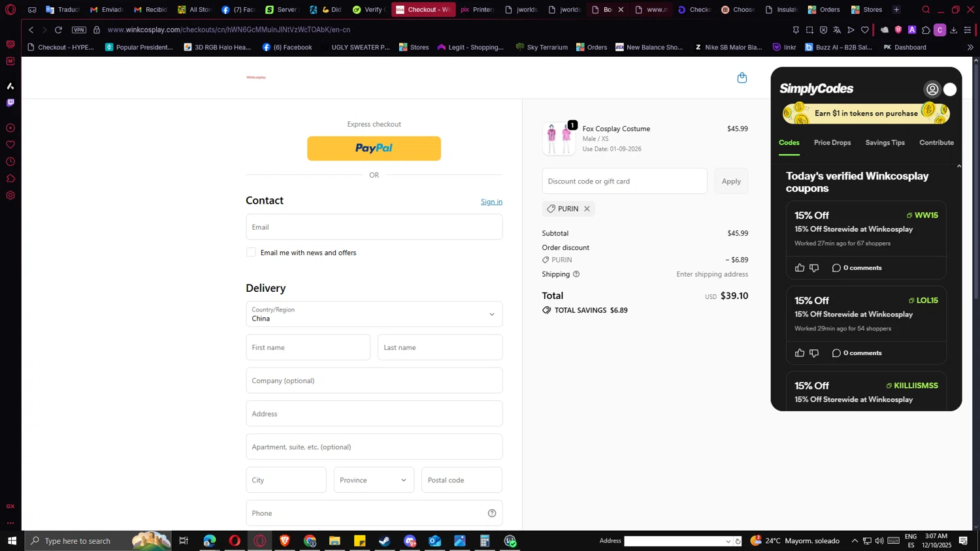Open the red uBlock shield extension
Image resolution: width=980 pixels, height=551 pixels.
(x=898, y=30)
